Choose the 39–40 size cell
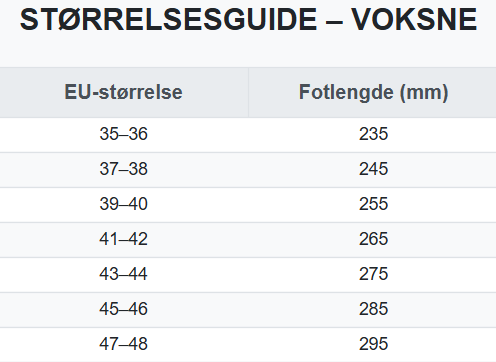 coord(124,204)
